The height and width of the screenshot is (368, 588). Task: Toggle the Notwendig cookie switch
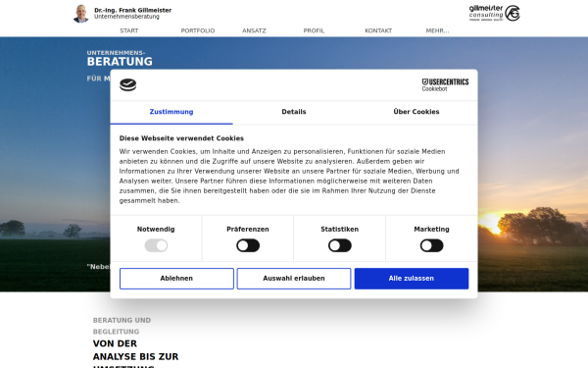tap(156, 245)
